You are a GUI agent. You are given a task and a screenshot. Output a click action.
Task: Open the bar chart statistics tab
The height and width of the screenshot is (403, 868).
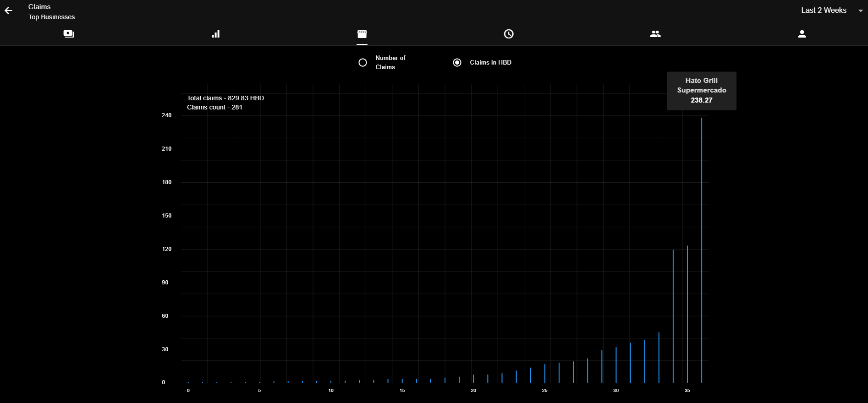215,34
